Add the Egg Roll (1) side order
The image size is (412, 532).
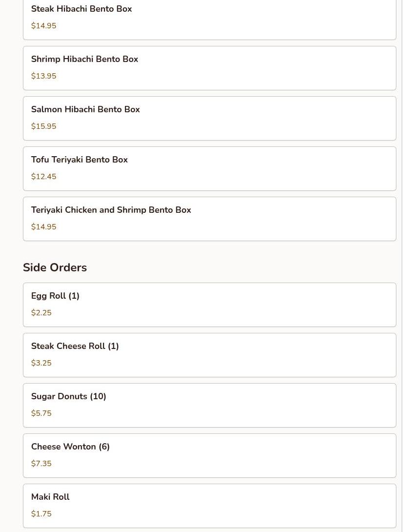click(209, 305)
